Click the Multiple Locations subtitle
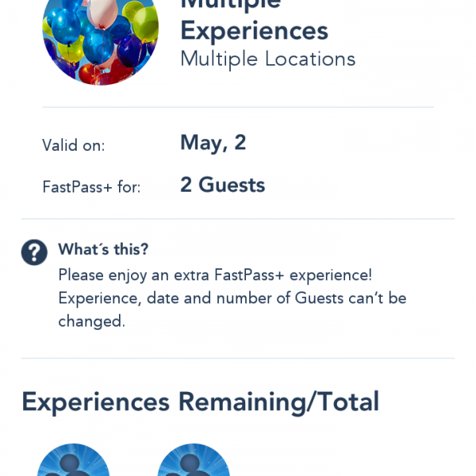476x476 pixels. coord(268,59)
